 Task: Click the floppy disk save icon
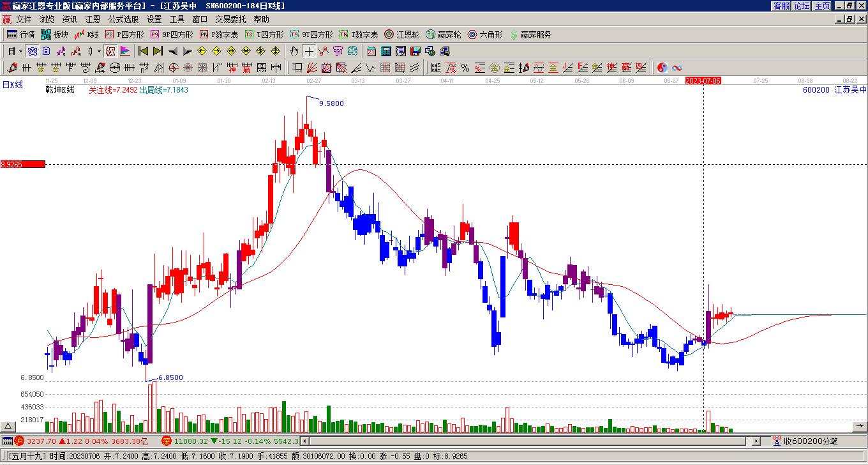[x=415, y=51]
